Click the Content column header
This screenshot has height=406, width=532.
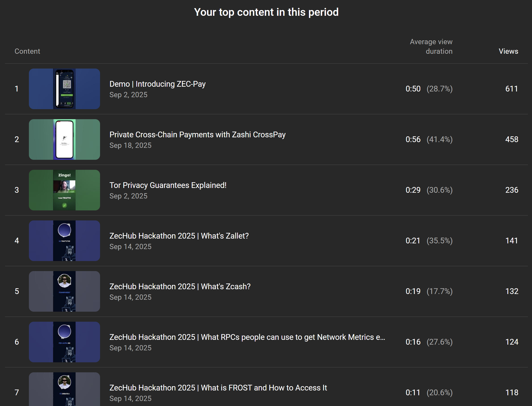pyautogui.click(x=27, y=51)
